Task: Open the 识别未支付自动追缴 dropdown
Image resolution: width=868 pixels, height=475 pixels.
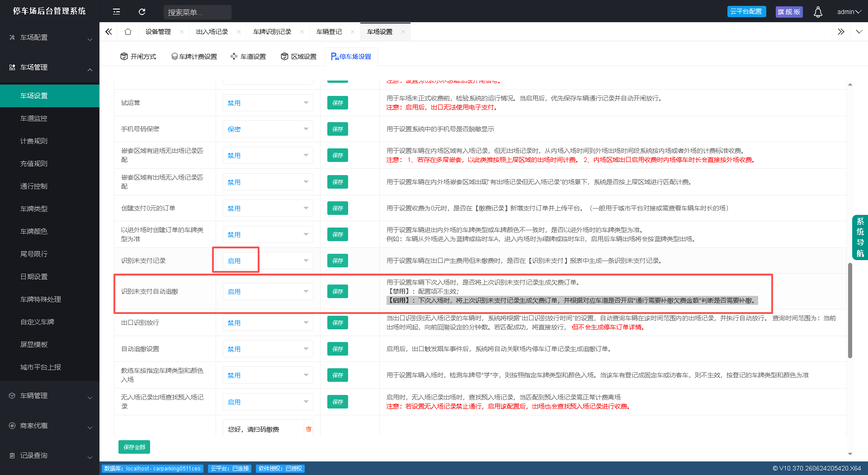Action: (268, 291)
